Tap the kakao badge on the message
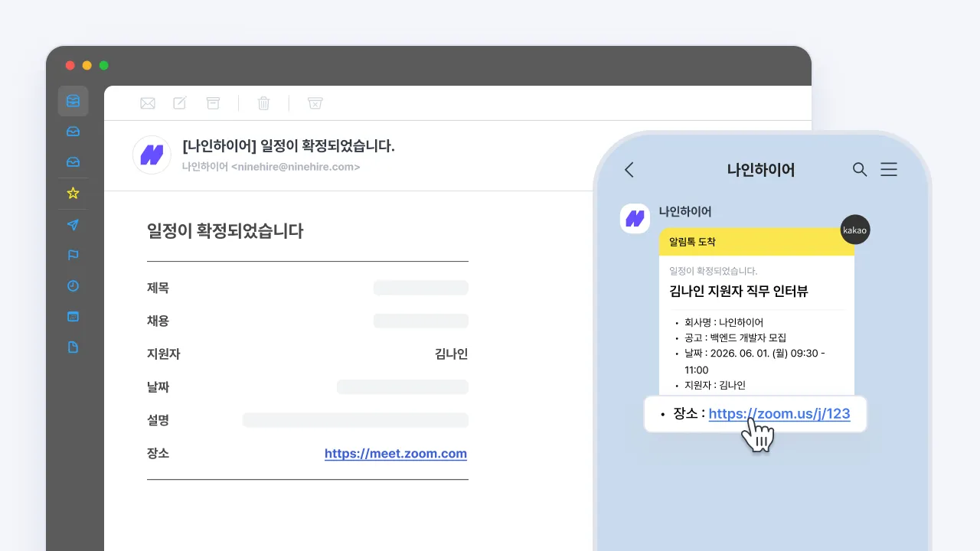The image size is (980, 551). pyautogui.click(x=855, y=230)
